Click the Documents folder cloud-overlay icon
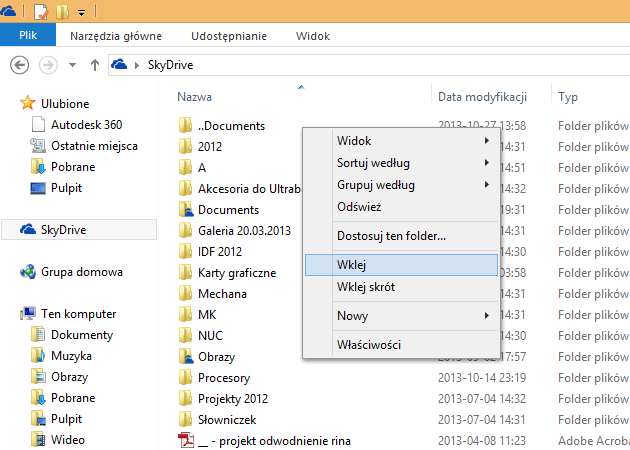Screen dimensions: 630x450 [186, 209]
